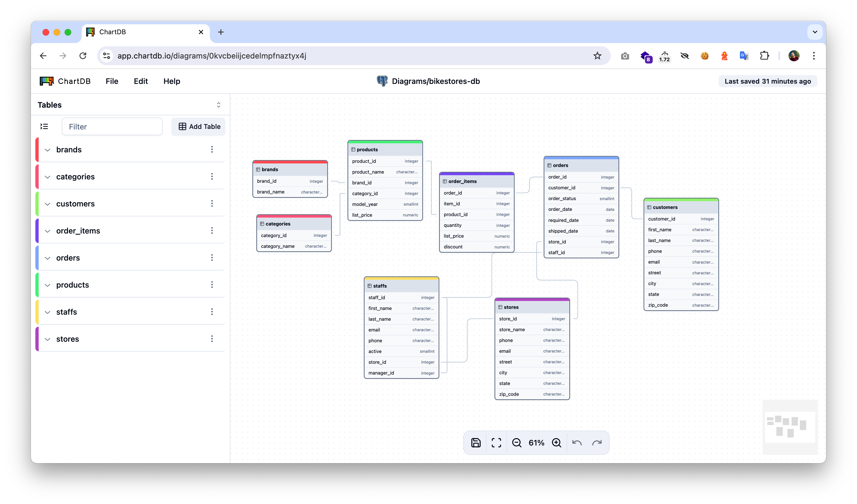The width and height of the screenshot is (857, 504).
Task: Click the list view icon beside Filter
Action: pos(44,126)
